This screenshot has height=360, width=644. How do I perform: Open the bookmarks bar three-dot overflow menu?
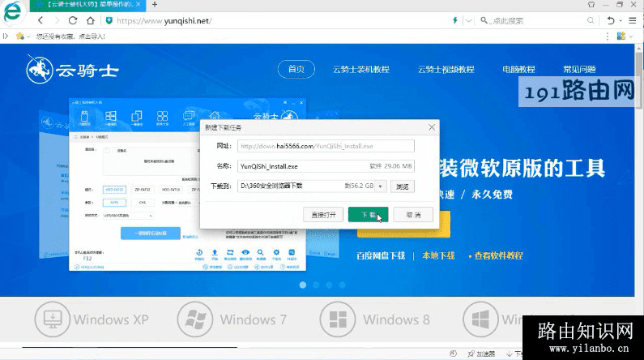point(607,36)
